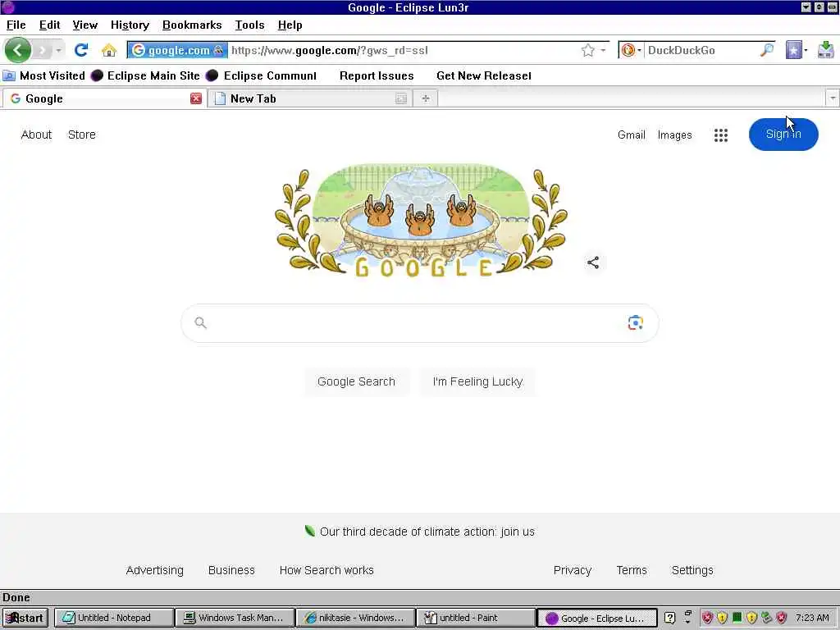This screenshot has height=630, width=840.
Task: Open the How Search works link
Action: point(326,571)
